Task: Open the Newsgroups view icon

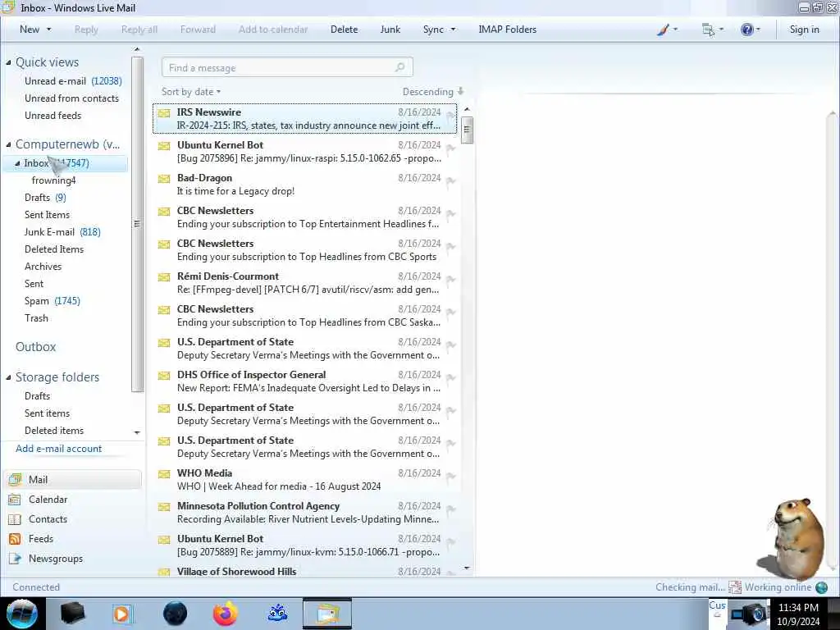Action: 15,559
